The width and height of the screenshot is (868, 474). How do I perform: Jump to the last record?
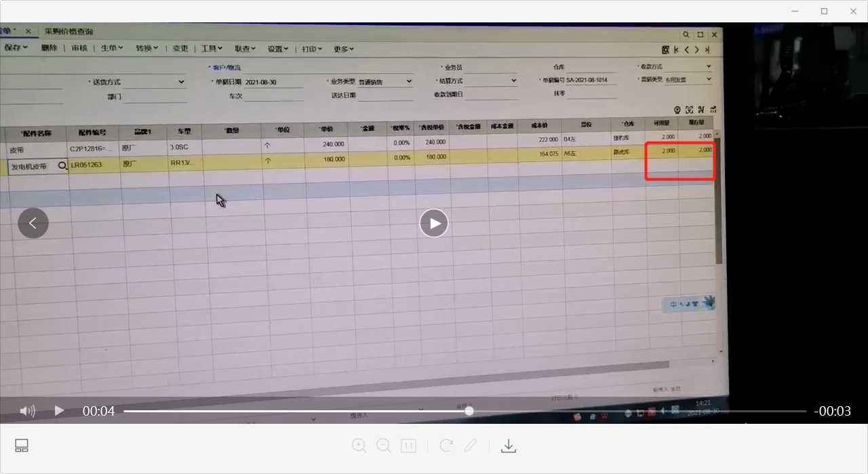[x=707, y=50]
